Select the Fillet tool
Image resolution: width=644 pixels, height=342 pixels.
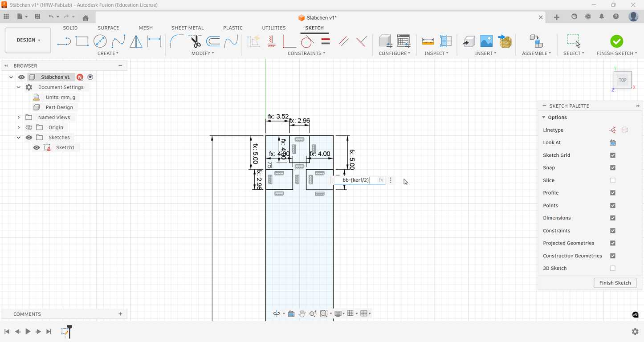[177, 41]
